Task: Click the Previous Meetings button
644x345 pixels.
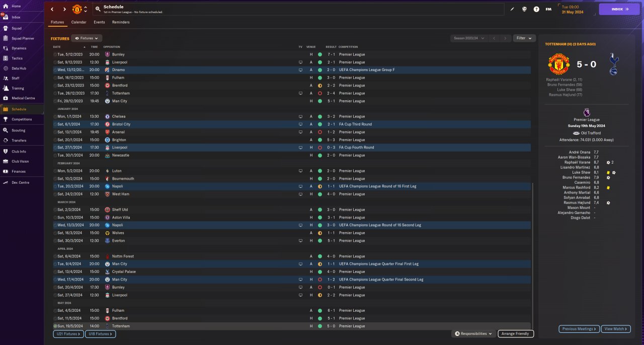Action: (x=579, y=329)
